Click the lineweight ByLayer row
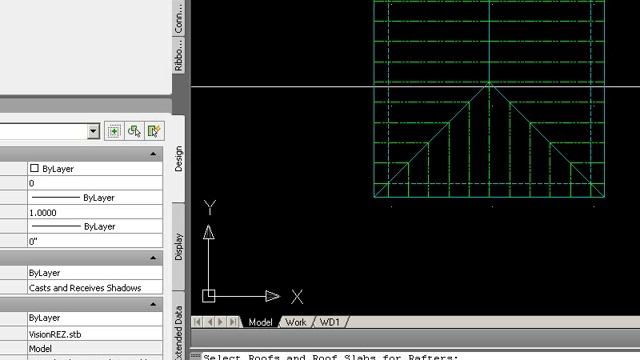The image size is (640, 360). pos(95,227)
